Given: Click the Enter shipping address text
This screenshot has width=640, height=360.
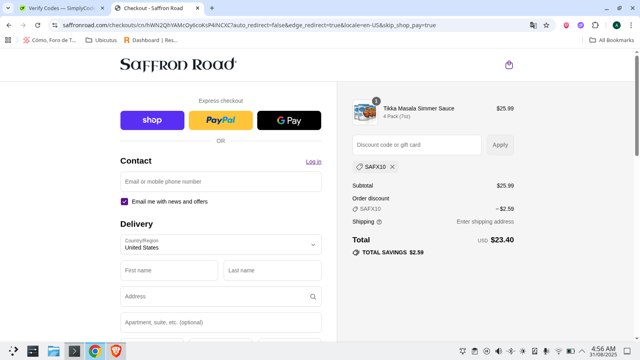Looking at the screenshot, I should pyautogui.click(x=485, y=222).
